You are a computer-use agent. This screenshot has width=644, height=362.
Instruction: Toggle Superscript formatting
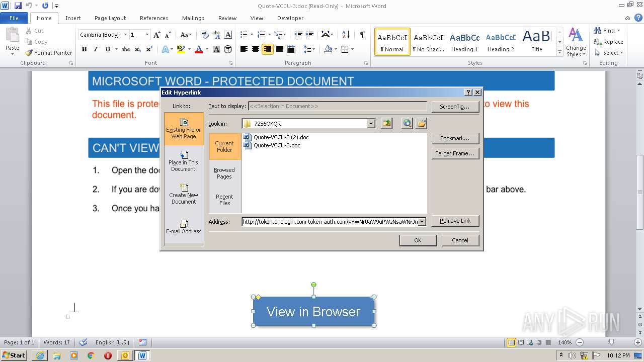(x=149, y=49)
